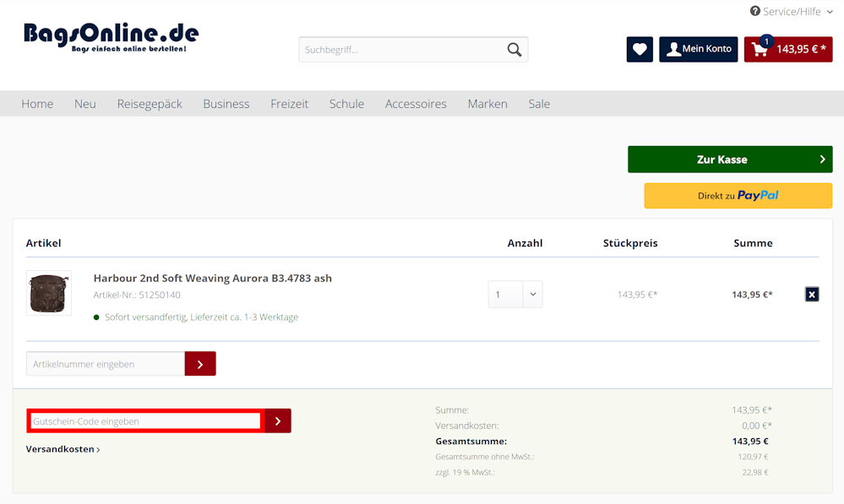Click 'Sofort versandfertig, Lieferzeit ca. 1-3 Werktage'
This screenshot has height=504, width=844.
pos(201,317)
